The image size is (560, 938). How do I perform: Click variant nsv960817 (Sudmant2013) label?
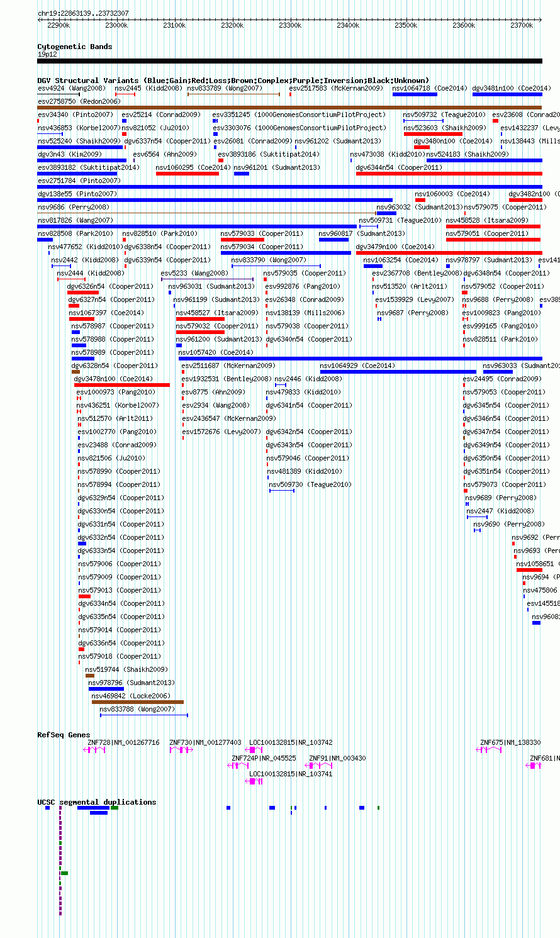(362, 233)
